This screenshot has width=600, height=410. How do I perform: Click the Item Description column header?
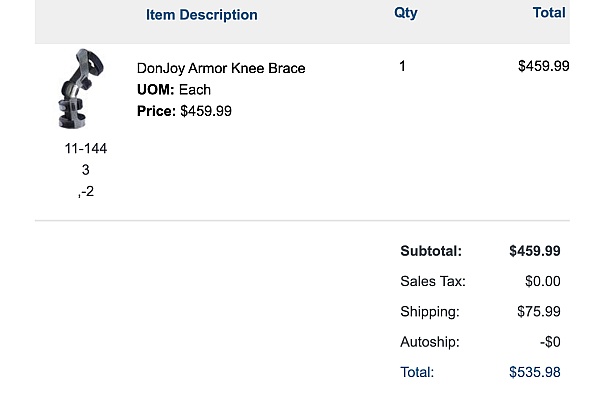click(201, 15)
